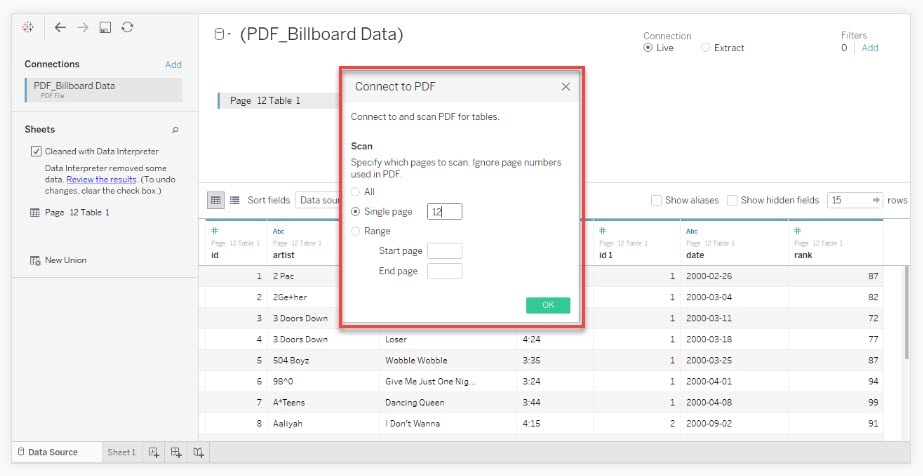Create a new dashboard from the bottom bar

(176, 453)
